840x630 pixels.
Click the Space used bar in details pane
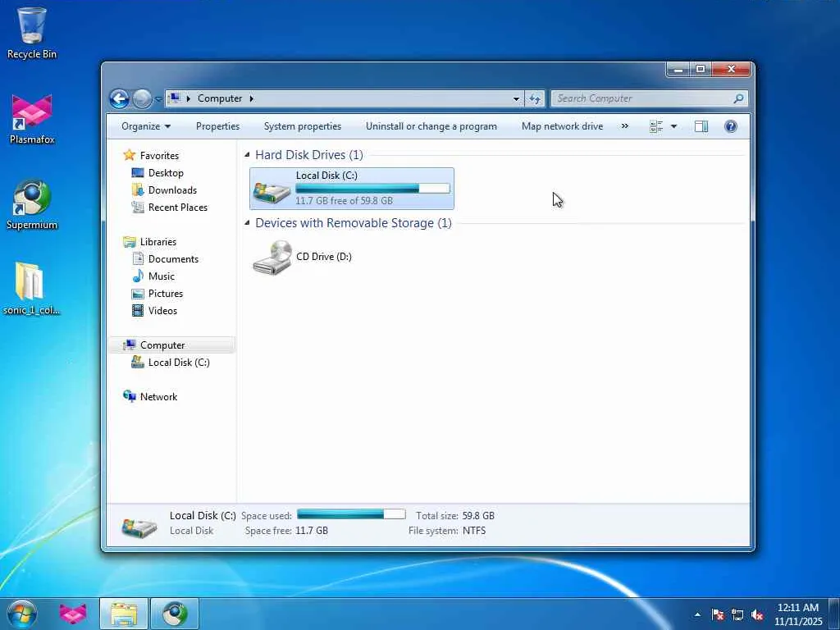pyautogui.click(x=351, y=514)
